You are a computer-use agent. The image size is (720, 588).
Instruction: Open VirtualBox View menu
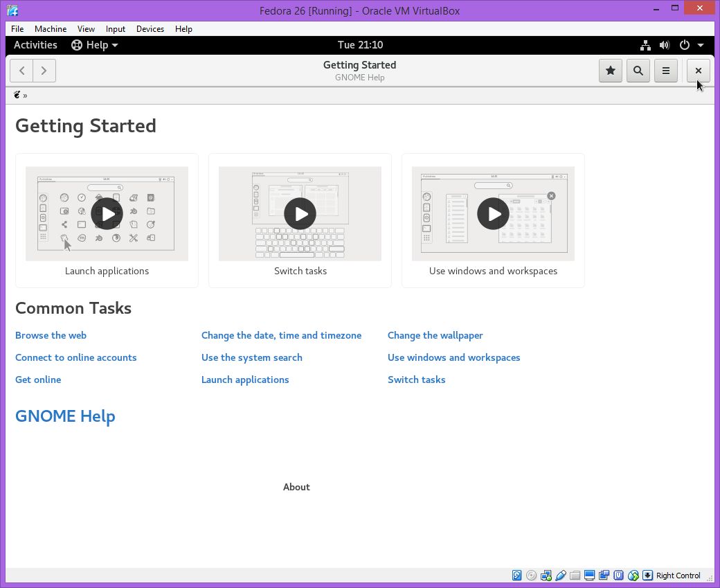coord(86,29)
